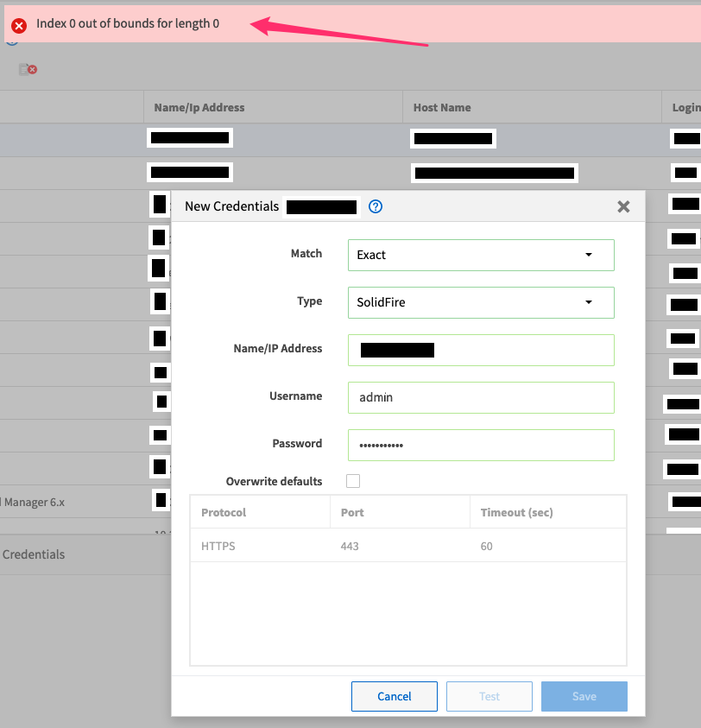The height and width of the screenshot is (728, 701).
Task: Click the HTTPS protocol row cell
Action: click(x=218, y=547)
